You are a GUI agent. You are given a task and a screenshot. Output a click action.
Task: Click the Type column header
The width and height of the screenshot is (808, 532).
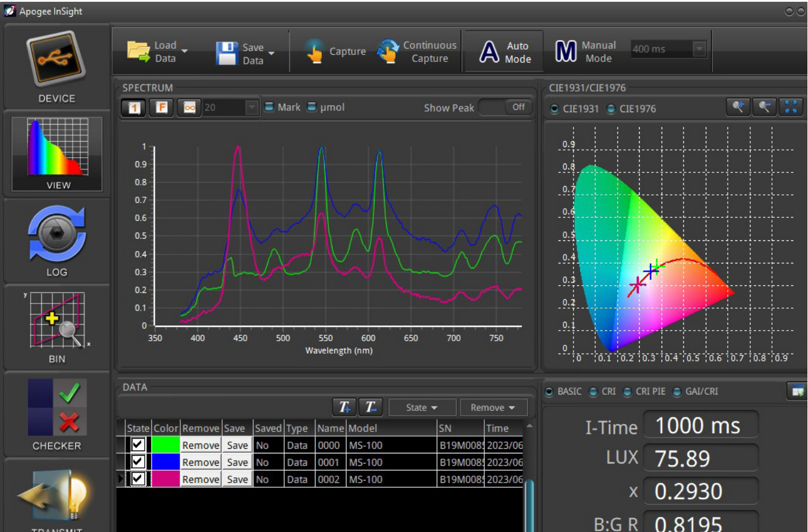point(299,428)
